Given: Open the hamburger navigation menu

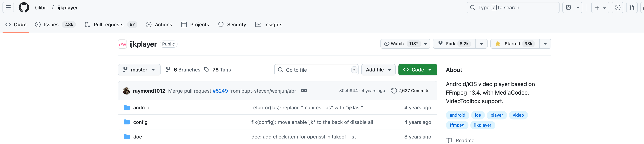Looking at the screenshot, I should [x=8, y=7].
